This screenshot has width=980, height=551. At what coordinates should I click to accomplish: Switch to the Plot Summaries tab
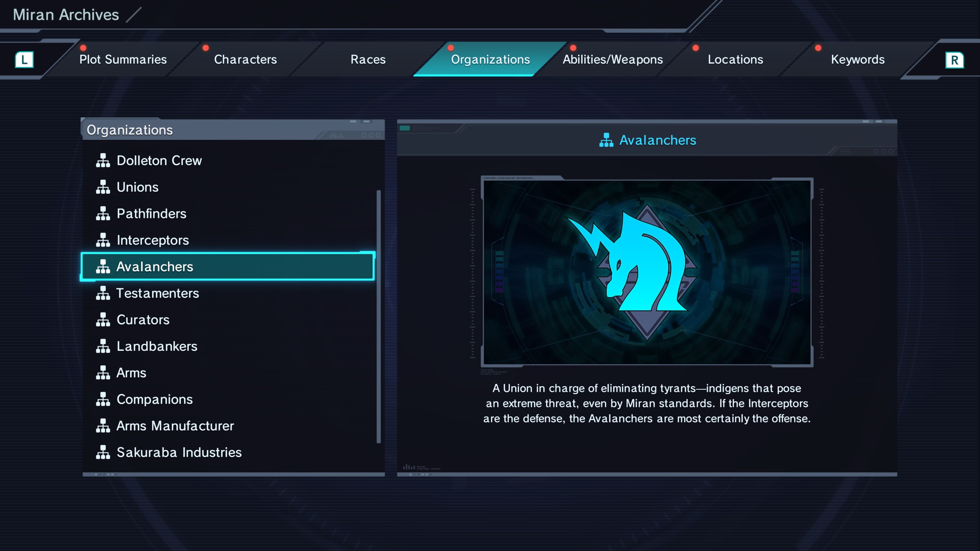[123, 60]
